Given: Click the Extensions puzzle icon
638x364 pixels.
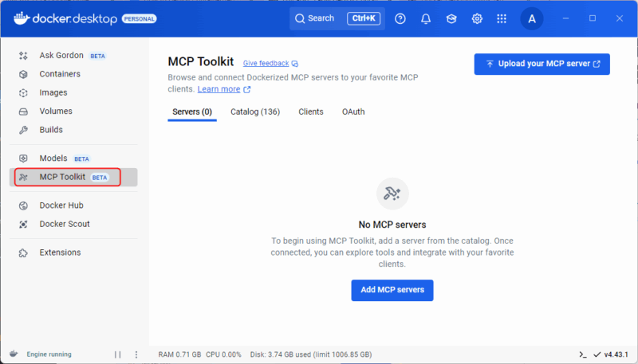Looking at the screenshot, I should (x=23, y=253).
